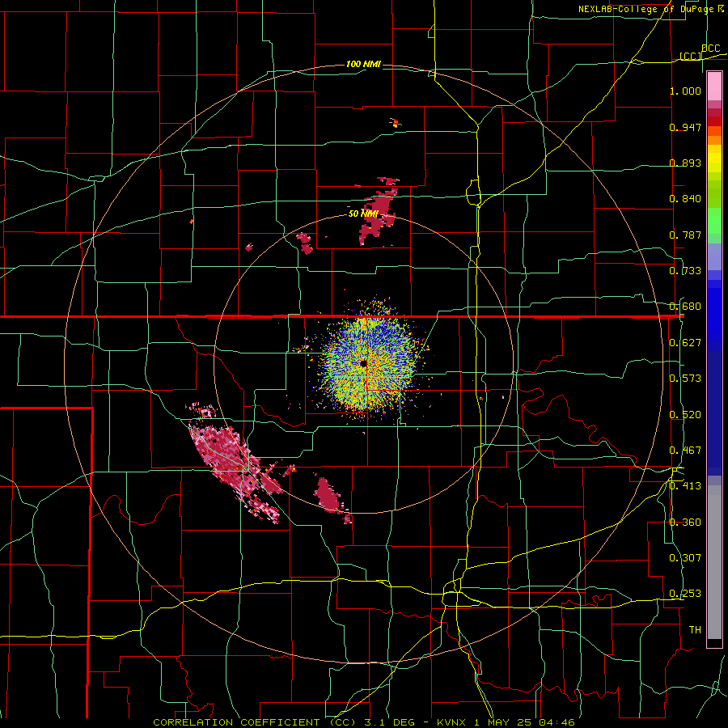Click the black dot at radar center
728x728 pixels.
click(363, 363)
